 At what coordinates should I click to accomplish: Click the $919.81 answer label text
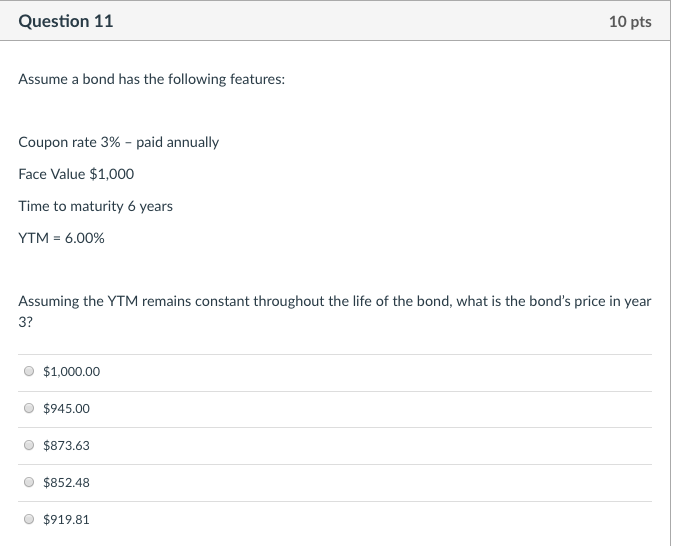coord(66,520)
